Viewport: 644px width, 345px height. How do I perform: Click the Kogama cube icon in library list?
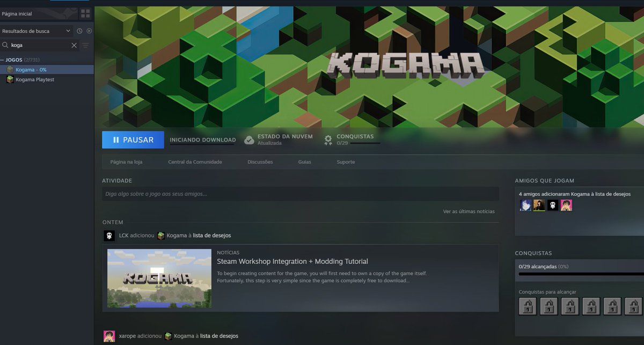coord(10,70)
